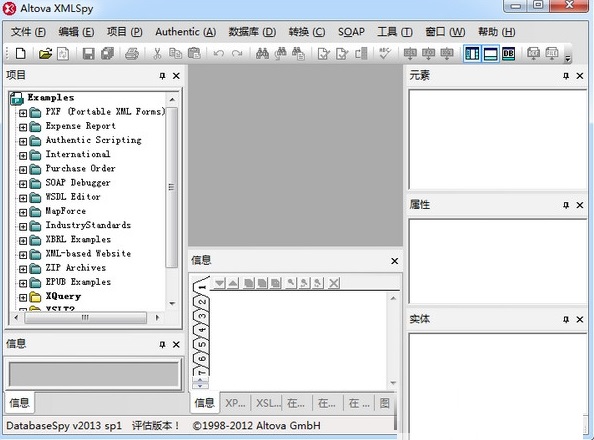This screenshot has height=440, width=594.
Task: Pin the 项目 panel
Action: click(x=163, y=76)
